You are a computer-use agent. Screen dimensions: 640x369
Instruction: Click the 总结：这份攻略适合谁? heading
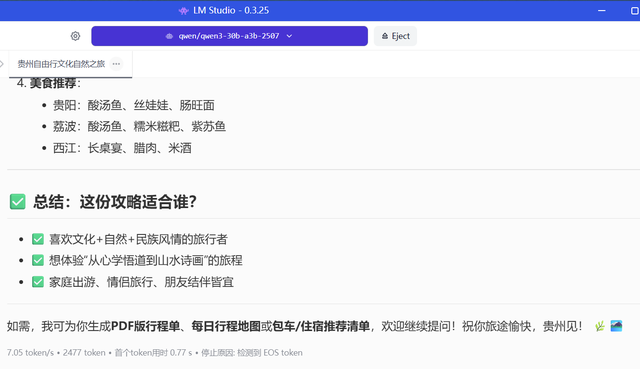tap(115, 202)
